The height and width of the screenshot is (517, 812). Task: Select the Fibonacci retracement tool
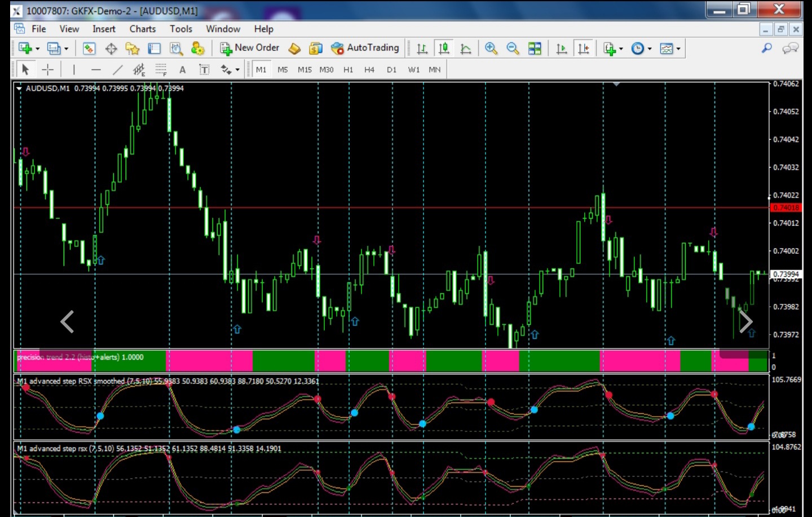click(x=161, y=70)
